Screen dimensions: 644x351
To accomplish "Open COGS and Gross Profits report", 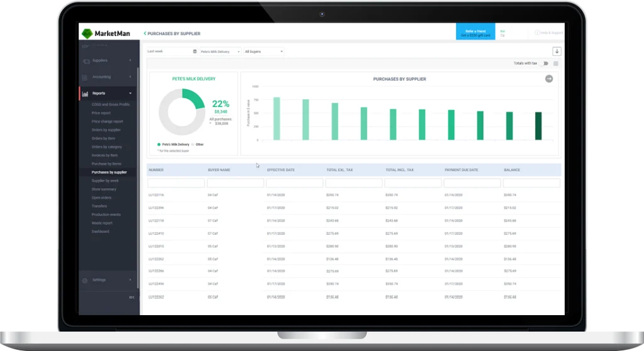I will pyautogui.click(x=111, y=104).
